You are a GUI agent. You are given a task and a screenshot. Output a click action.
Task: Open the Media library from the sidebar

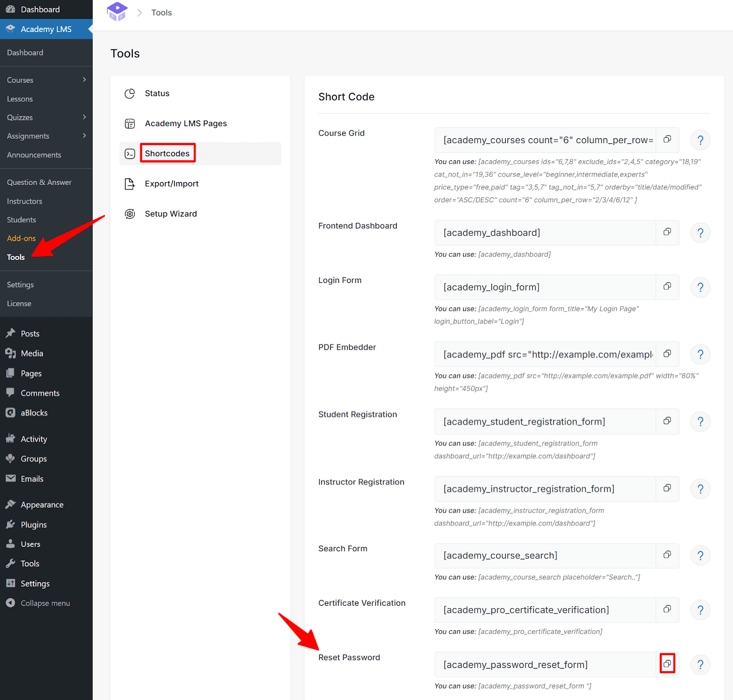31,353
